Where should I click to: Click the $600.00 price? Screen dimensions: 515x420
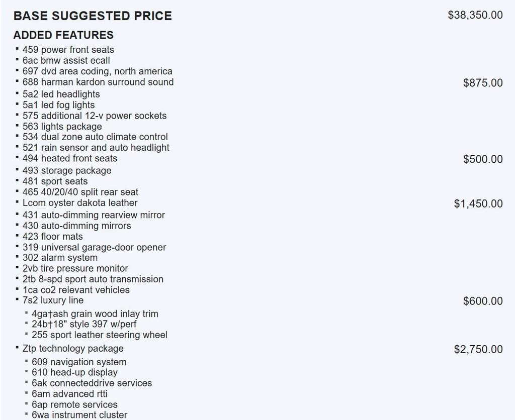click(x=482, y=301)
